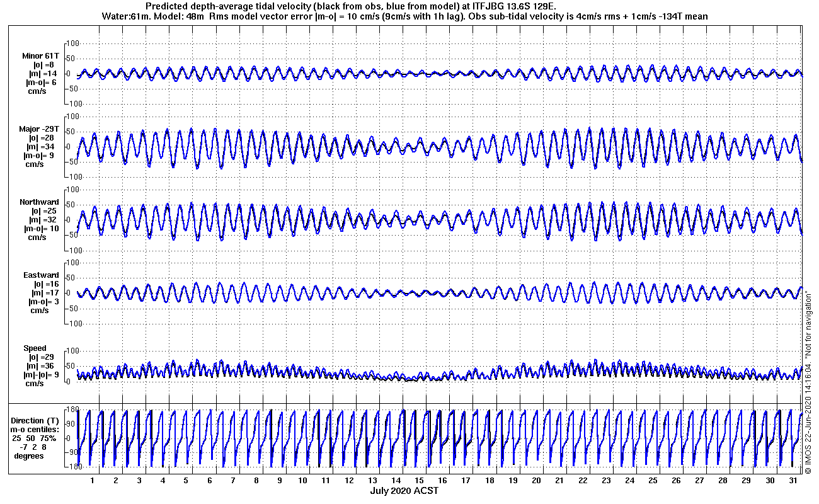The width and height of the screenshot is (819, 504).
Task: Select '|m-o|= 9' in the Major panel
Action: tap(41, 156)
